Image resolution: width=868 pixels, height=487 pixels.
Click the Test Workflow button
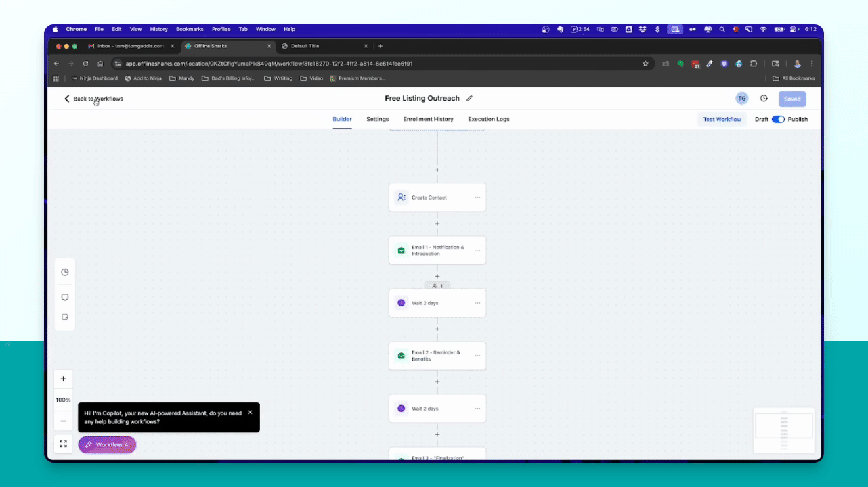tap(722, 119)
